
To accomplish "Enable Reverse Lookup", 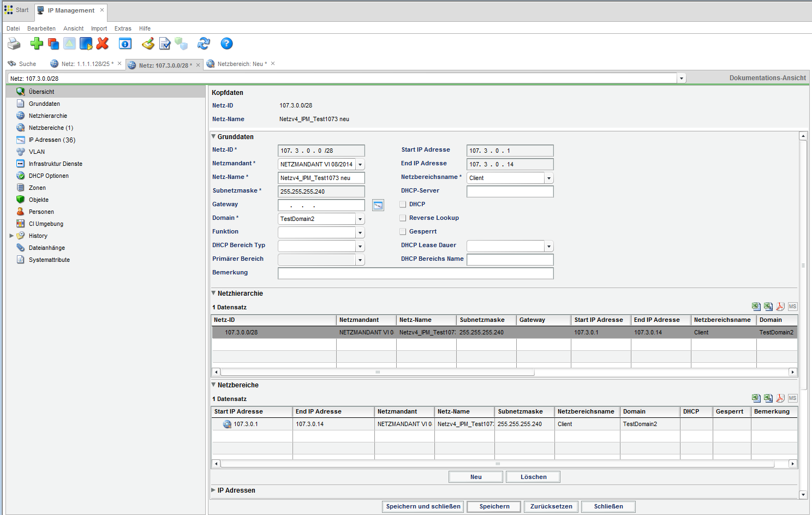I will tap(403, 218).
